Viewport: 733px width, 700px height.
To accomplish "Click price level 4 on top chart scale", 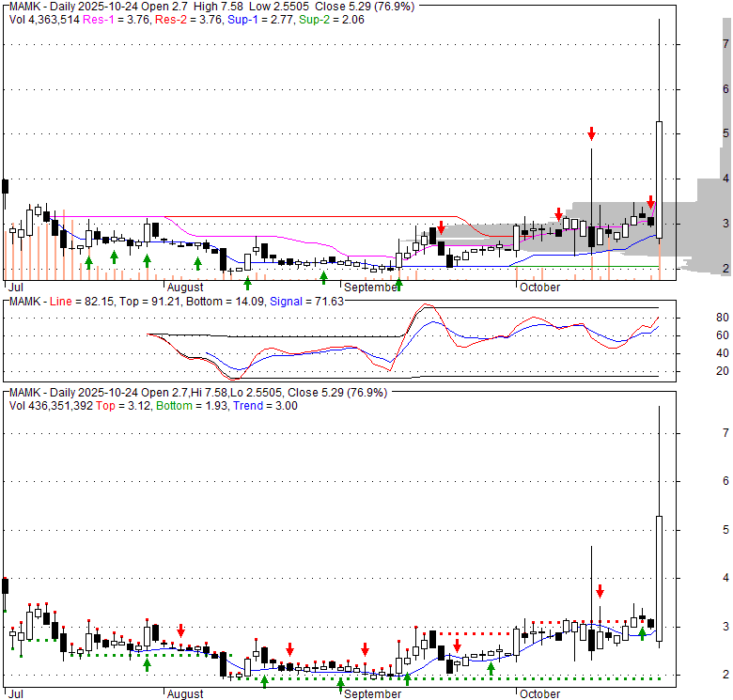I will click(x=725, y=179).
